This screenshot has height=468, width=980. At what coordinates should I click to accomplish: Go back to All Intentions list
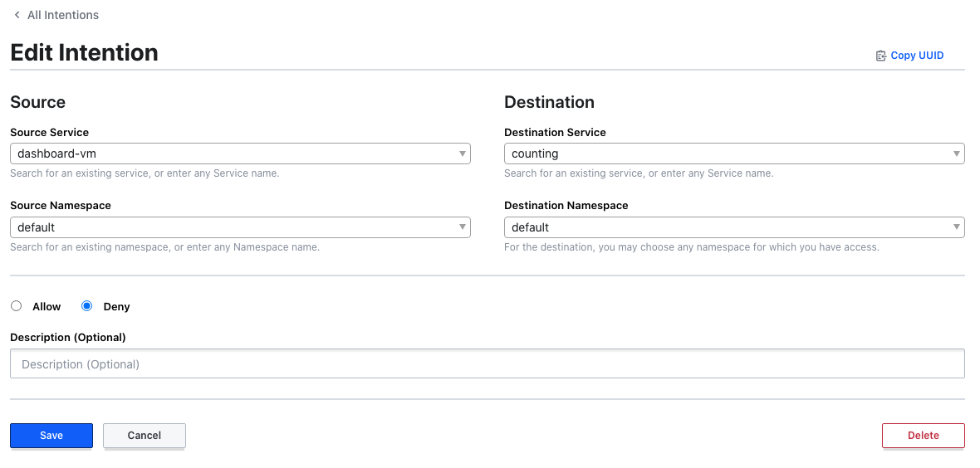pyautogui.click(x=62, y=15)
